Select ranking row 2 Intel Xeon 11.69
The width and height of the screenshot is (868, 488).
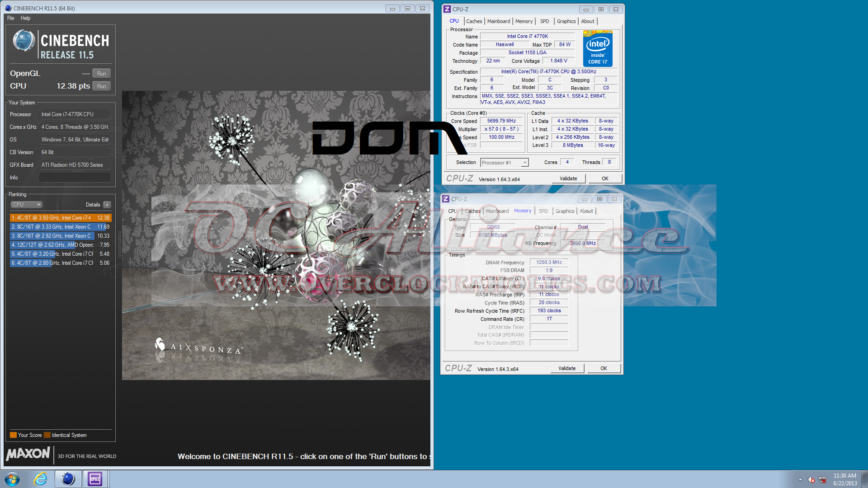[60, 227]
